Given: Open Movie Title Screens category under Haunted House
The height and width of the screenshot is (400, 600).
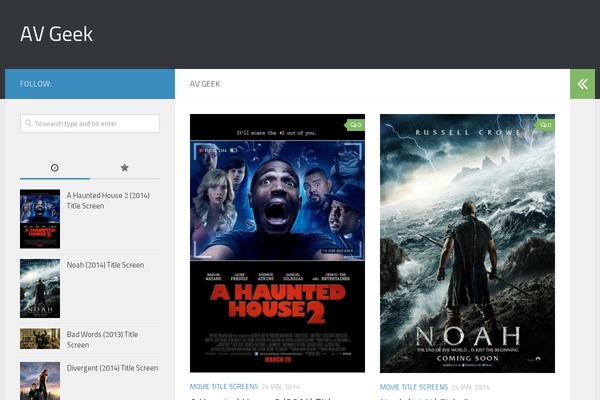Looking at the screenshot, I should (224, 387).
